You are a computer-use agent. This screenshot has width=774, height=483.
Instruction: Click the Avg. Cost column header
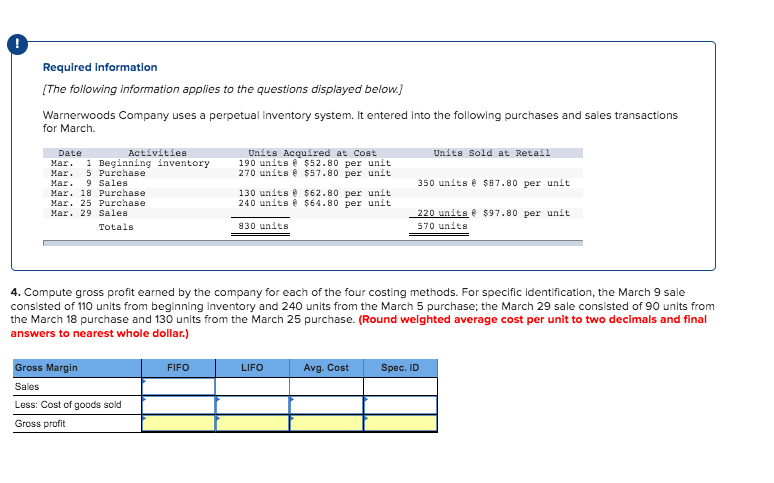click(x=326, y=368)
